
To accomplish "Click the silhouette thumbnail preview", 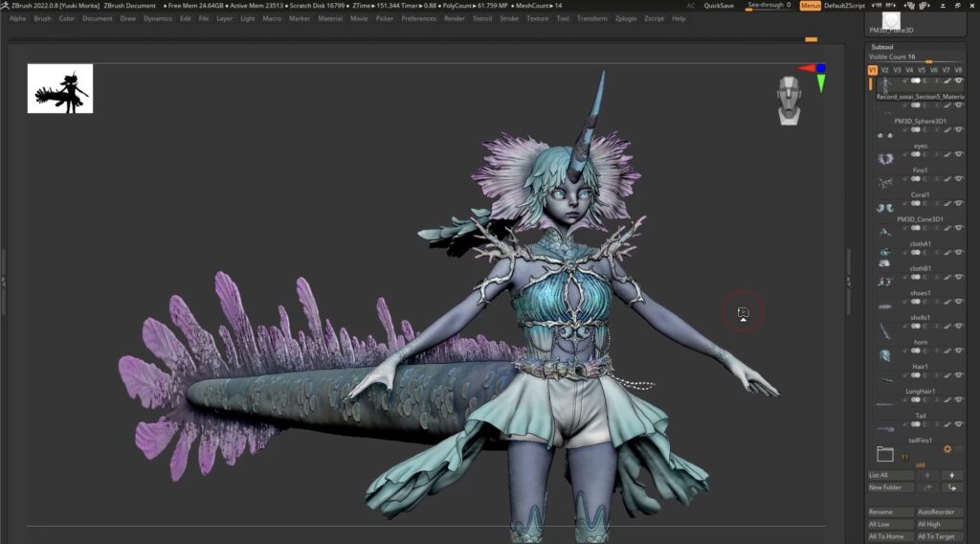I will [60, 89].
